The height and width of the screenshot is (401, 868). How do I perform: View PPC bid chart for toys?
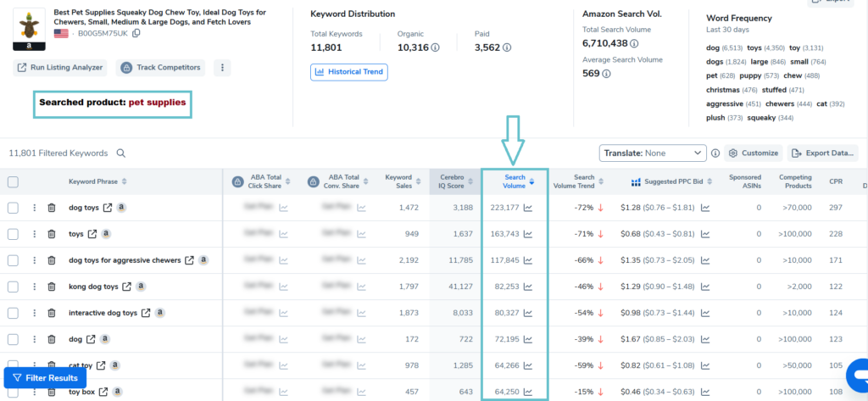click(x=705, y=234)
